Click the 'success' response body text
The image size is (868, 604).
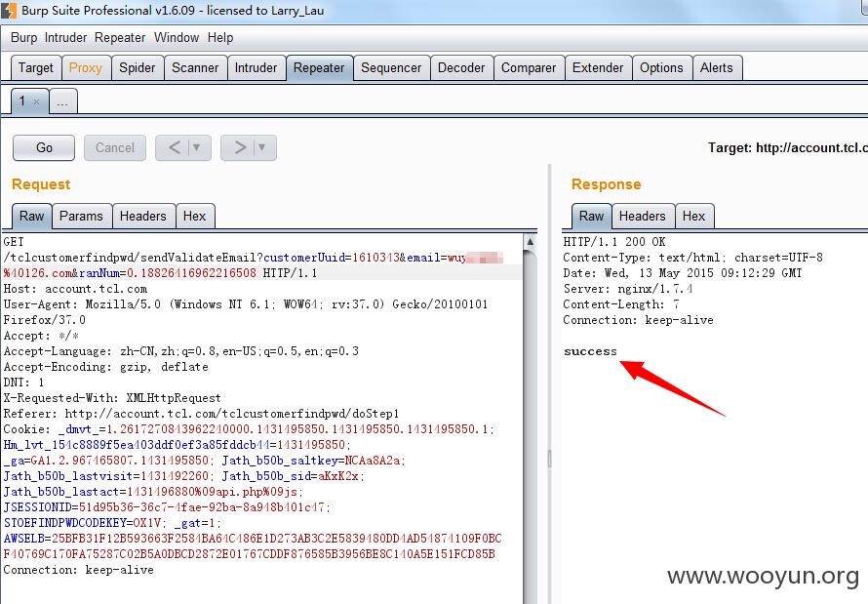pyautogui.click(x=590, y=351)
